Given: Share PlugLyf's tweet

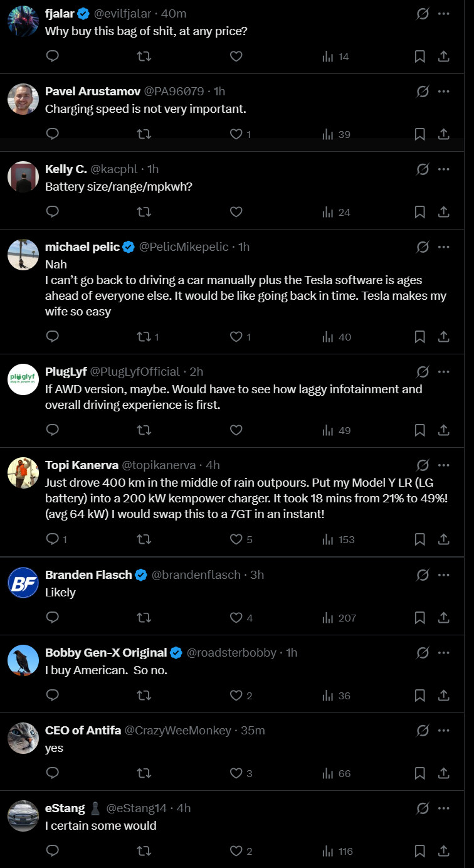Looking at the screenshot, I should (x=443, y=430).
